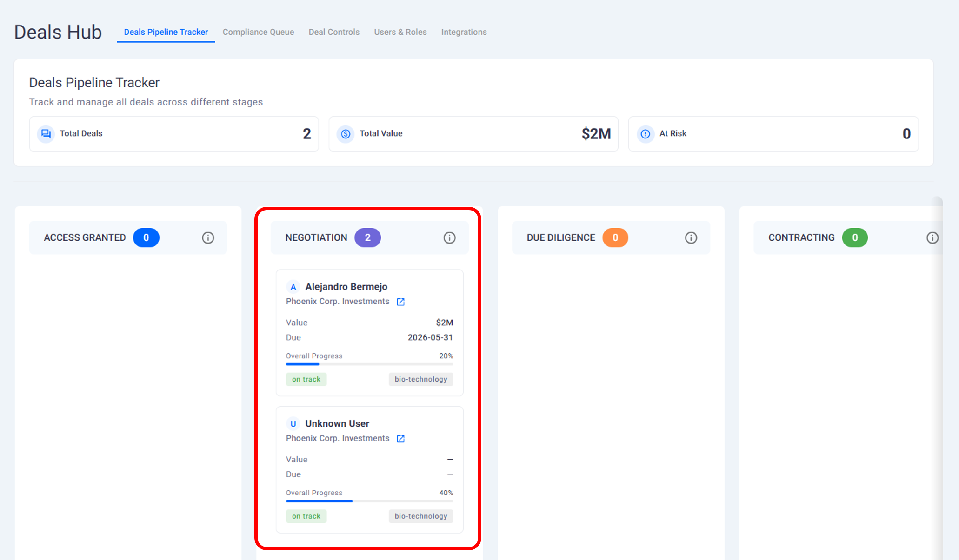This screenshot has height=560, width=959.
Task: Open external link on Unknown User card
Action: pos(400,439)
